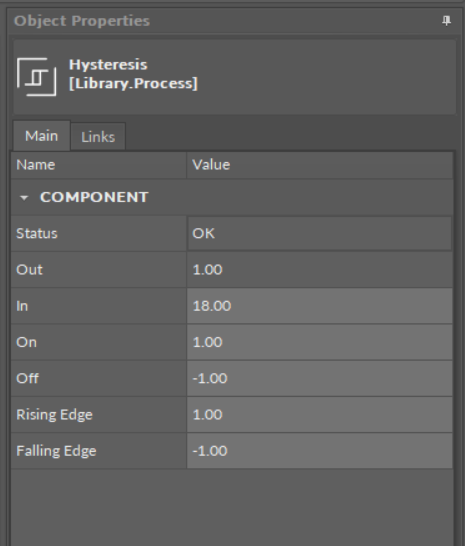Click the COMPONENT group header text
The image size is (465, 546).
pos(94,197)
